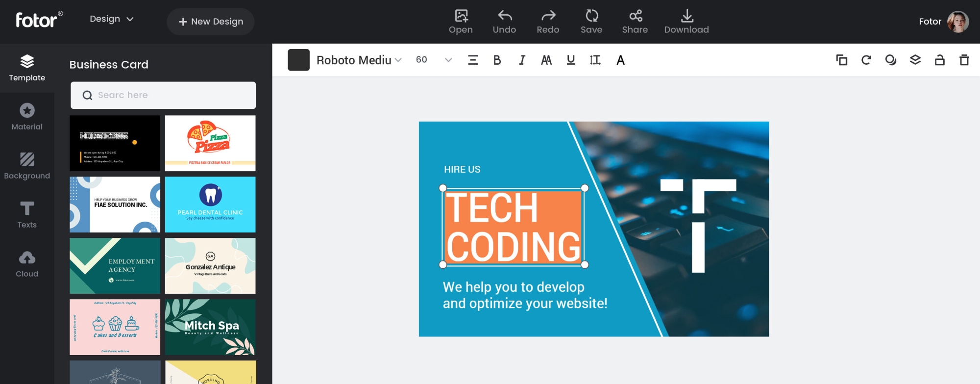The width and height of the screenshot is (980, 384).
Task: Select the Pearl Dental Clinic template
Action: (210, 205)
